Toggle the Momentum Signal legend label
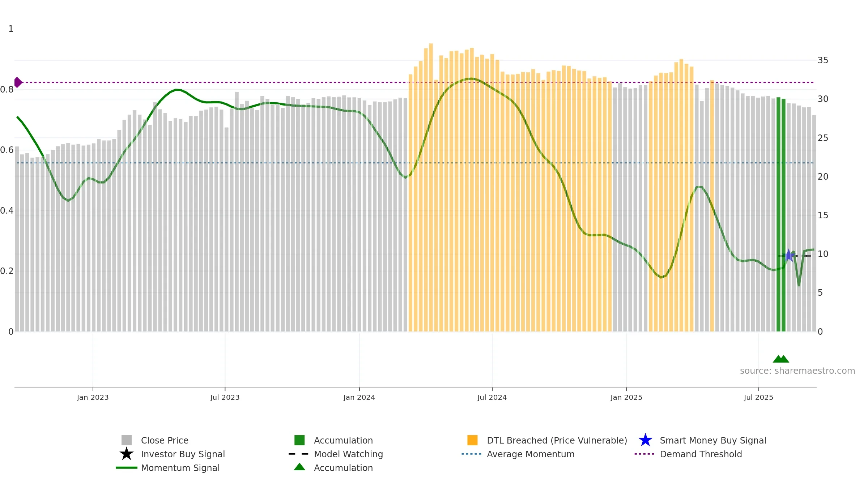 pos(180,468)
